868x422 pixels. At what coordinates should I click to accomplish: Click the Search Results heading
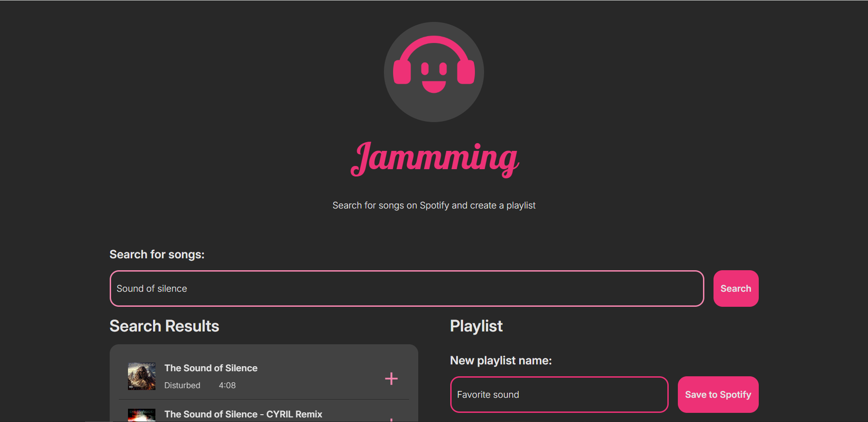point(164,326)
